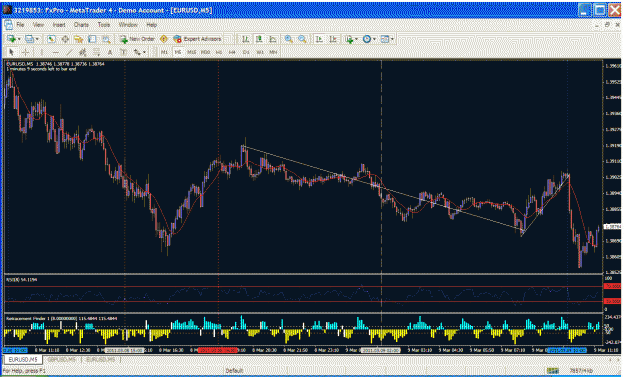Open the New Chart toolbar button
Screen dimensions: 625x377
coord(11,39)
